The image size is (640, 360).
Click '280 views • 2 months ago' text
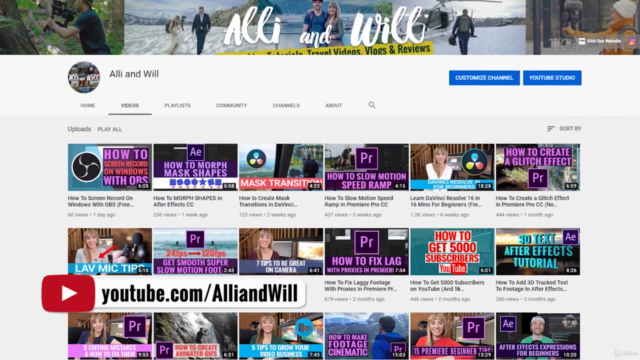point(526,299)
